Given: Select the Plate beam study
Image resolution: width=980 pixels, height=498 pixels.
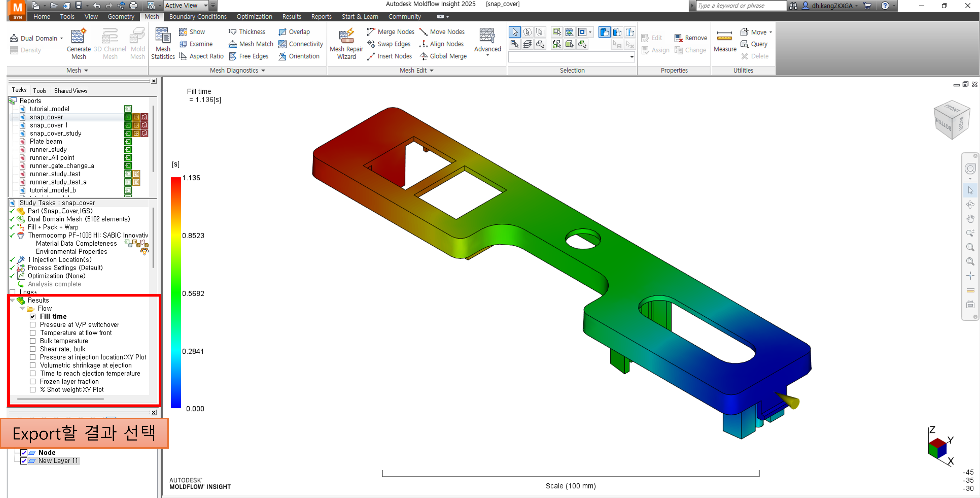Looking at the screenshot, I should (46, 142).
